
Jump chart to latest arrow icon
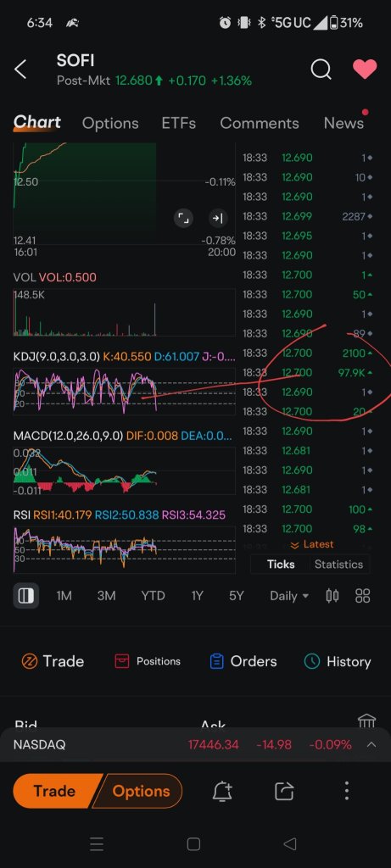point(218,218)
